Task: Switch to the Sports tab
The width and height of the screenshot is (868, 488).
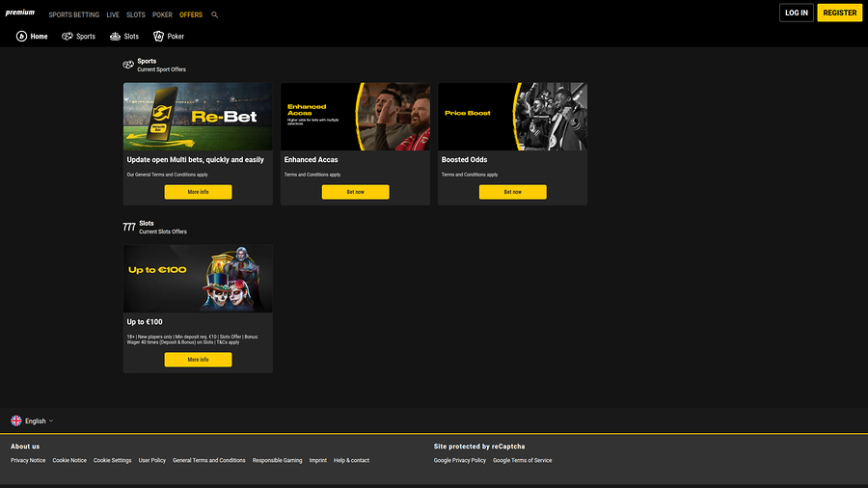Action: tap(79, 37)
